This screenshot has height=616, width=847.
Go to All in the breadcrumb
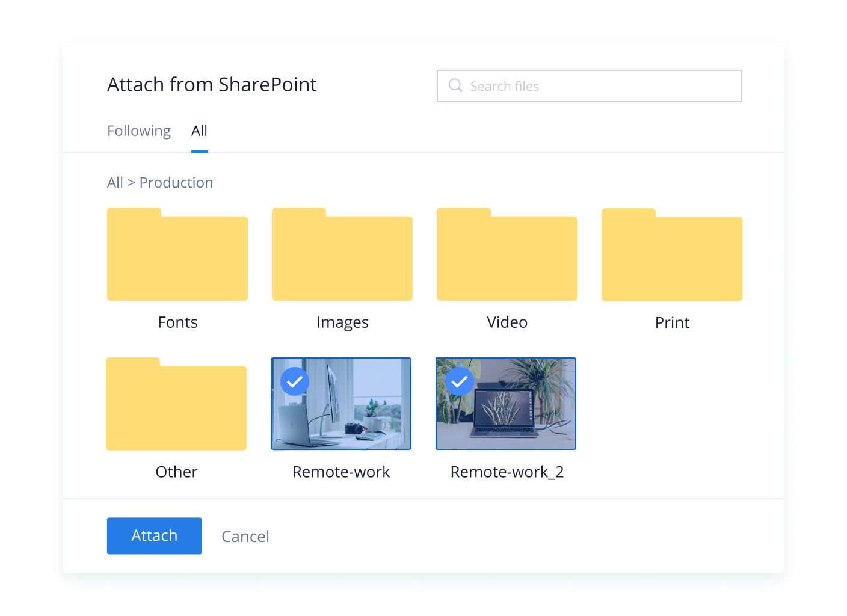click(x=115, y=183)
